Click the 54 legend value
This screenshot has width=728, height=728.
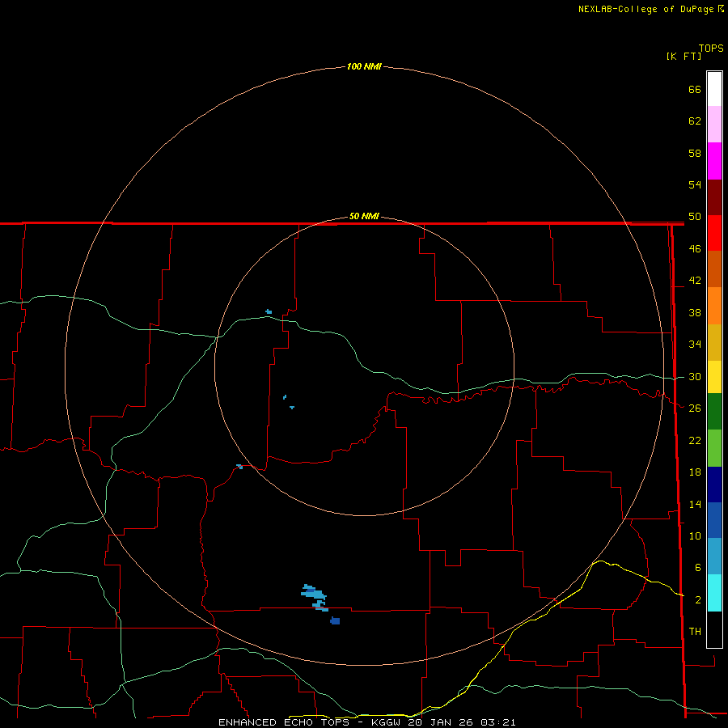pos(695,184)
